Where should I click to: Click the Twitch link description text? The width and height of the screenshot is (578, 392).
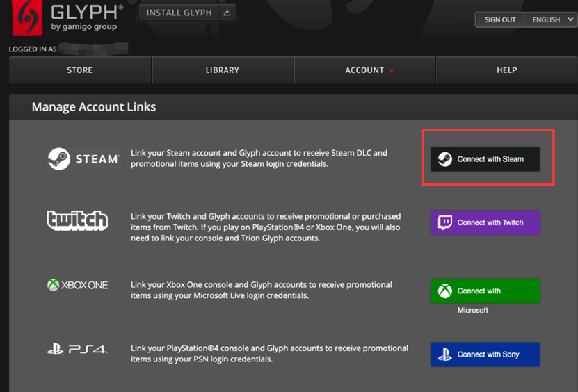click(x=266, y=227)
